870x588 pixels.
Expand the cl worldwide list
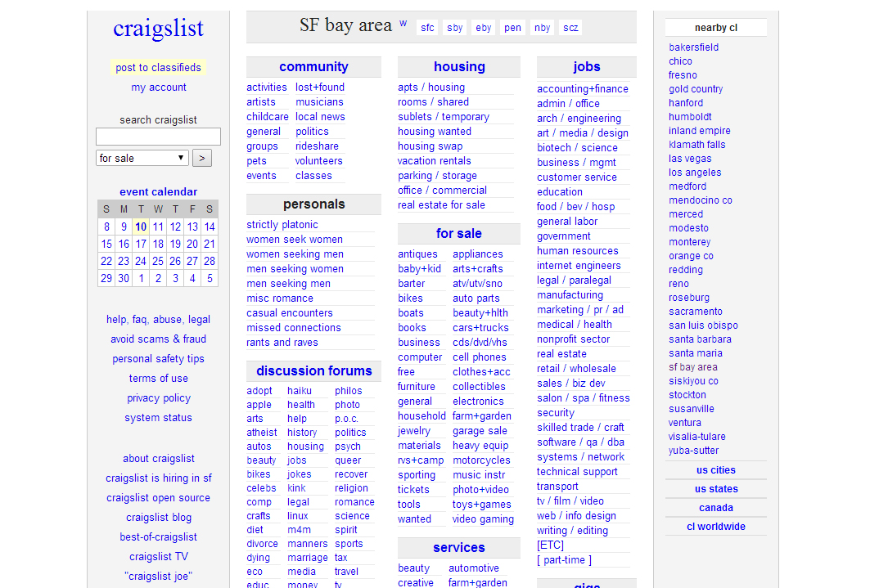pyautogui.click(x=716, y=527)
